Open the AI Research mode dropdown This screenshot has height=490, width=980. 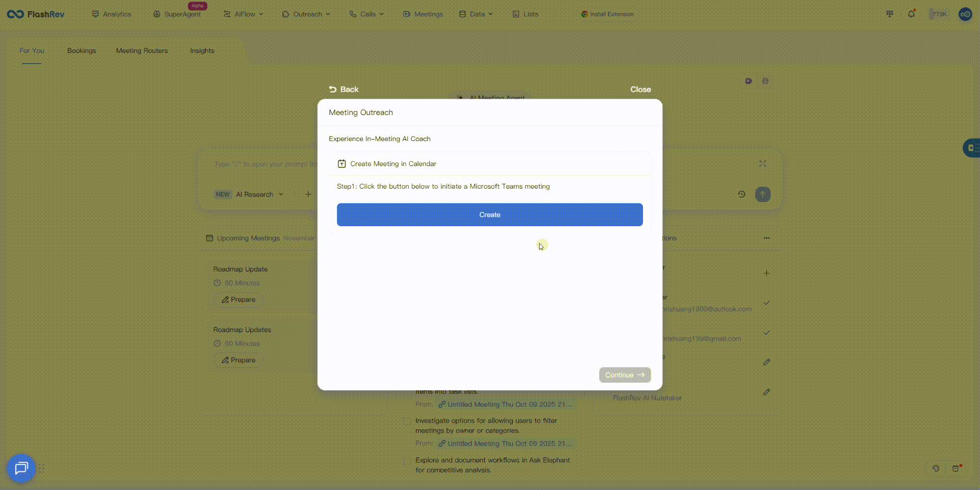coord(259,194)
